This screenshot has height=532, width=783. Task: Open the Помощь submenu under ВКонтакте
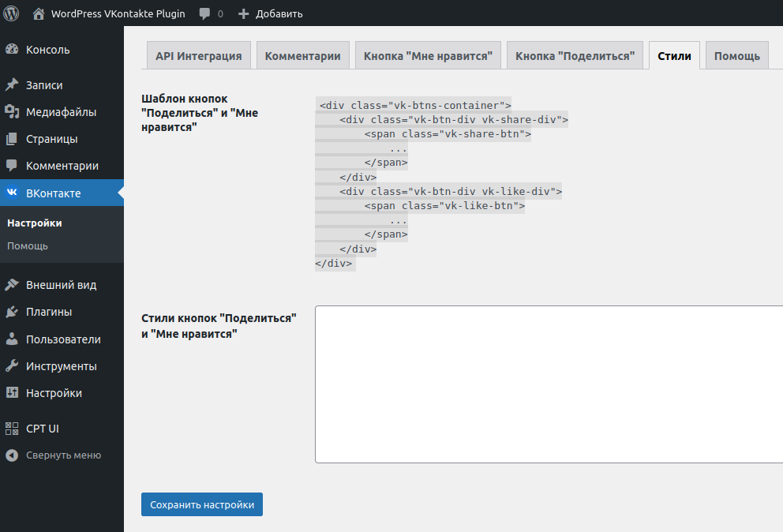point(28,245)
